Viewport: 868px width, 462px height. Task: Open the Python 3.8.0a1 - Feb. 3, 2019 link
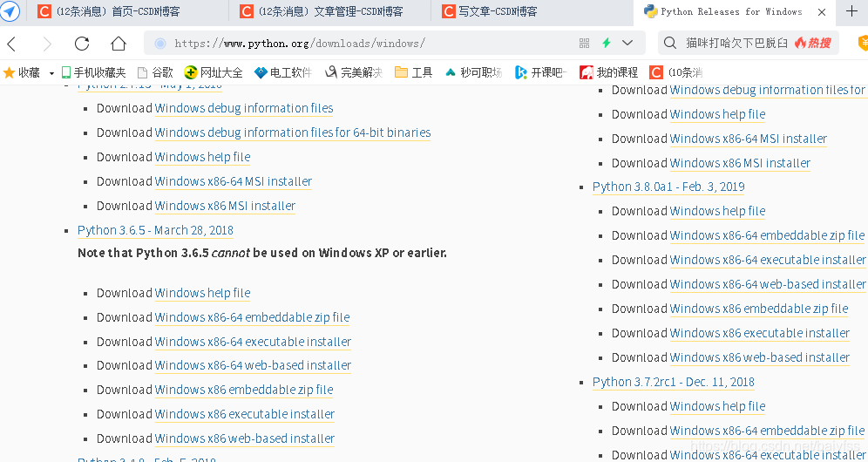[x=668, y=187]
